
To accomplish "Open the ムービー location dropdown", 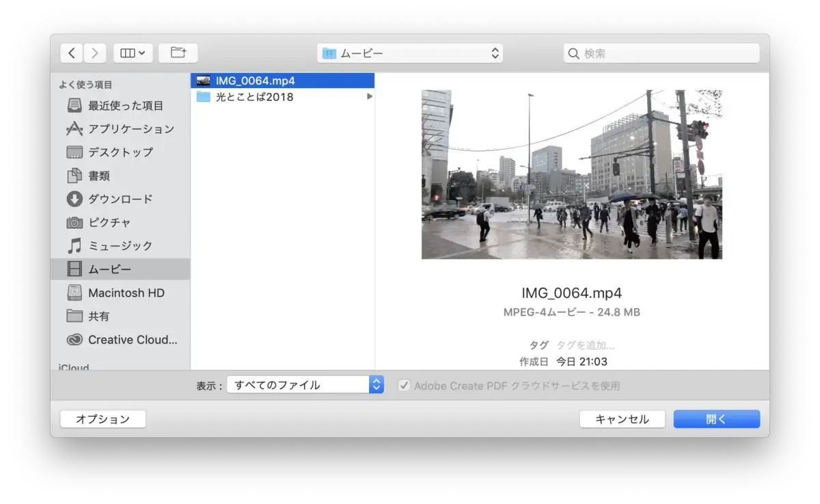I will tap(410, 53).
